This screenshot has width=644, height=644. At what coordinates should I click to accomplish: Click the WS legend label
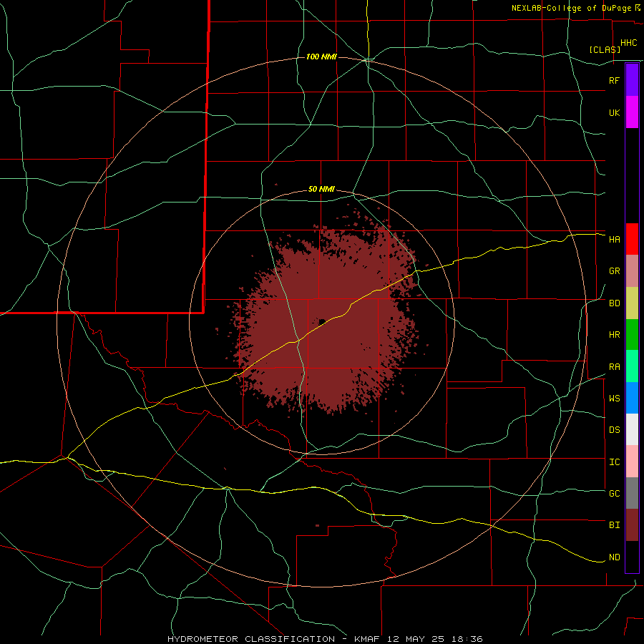(614, 399)
